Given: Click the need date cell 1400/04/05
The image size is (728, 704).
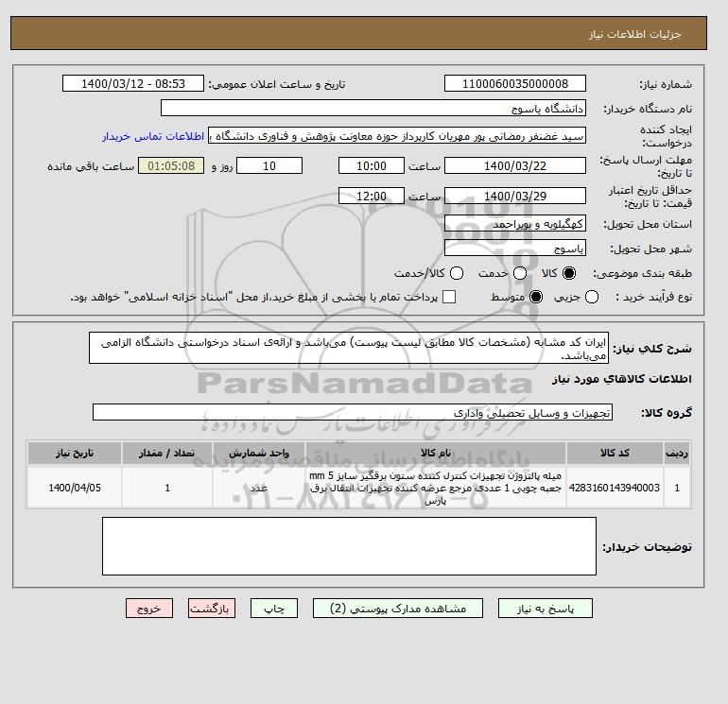Looking at the screenshot, I should 75,488.
